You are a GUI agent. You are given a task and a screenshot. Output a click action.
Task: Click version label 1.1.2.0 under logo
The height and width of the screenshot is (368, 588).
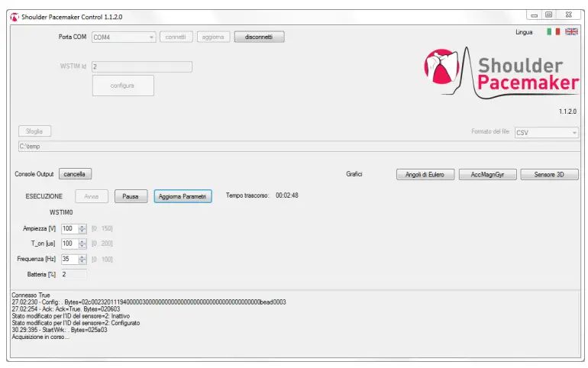567,111
